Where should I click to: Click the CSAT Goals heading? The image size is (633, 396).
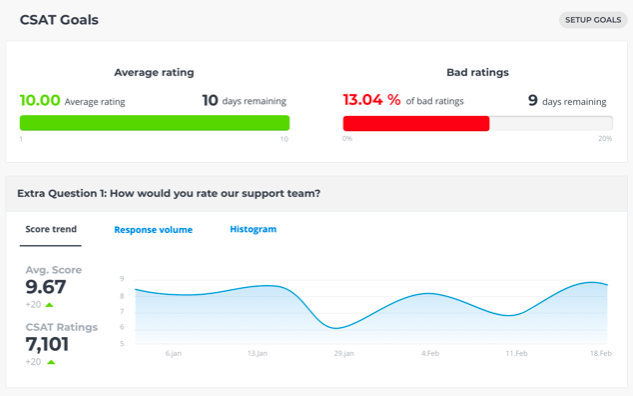tap(59, 20)
